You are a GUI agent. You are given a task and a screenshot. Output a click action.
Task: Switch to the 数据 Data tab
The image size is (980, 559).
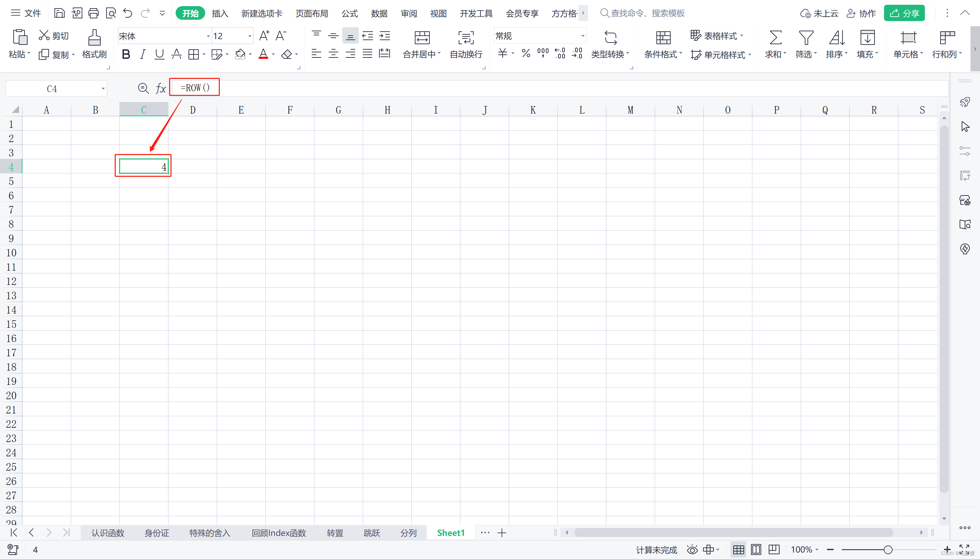(x=379, y=14)
